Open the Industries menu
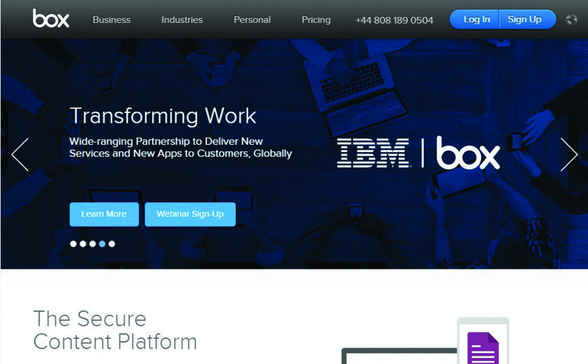The width and height of the screenshot is (588, 364). (182, 20)
